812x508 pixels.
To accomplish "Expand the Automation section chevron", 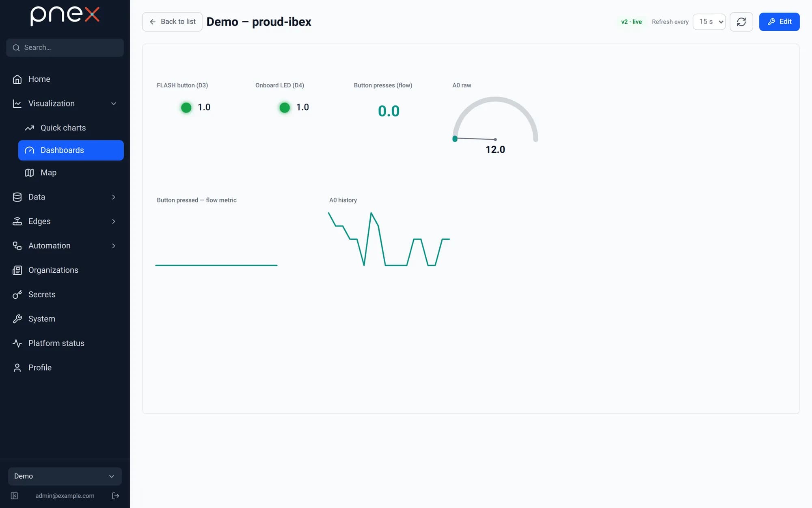I will 114,246.
